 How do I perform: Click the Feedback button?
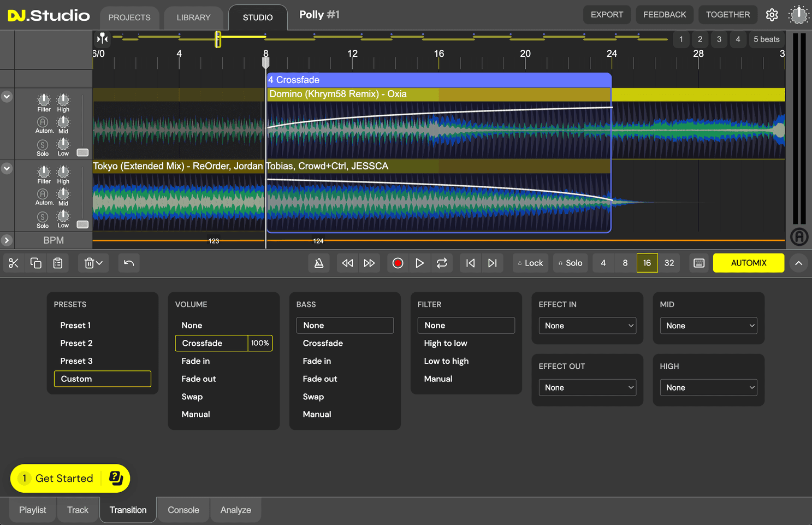click(x=665, y=15)
